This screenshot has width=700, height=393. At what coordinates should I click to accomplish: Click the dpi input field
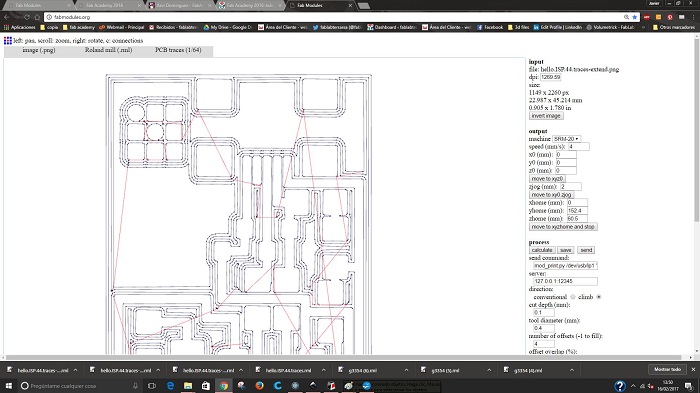pyautogui.click(x=550, y=77)
